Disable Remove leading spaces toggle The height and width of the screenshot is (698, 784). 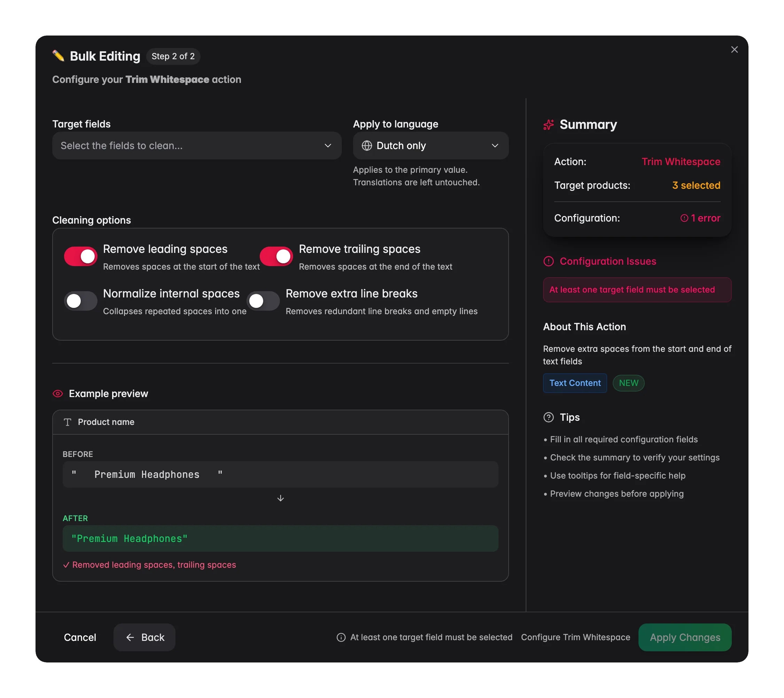coord(80,256)
